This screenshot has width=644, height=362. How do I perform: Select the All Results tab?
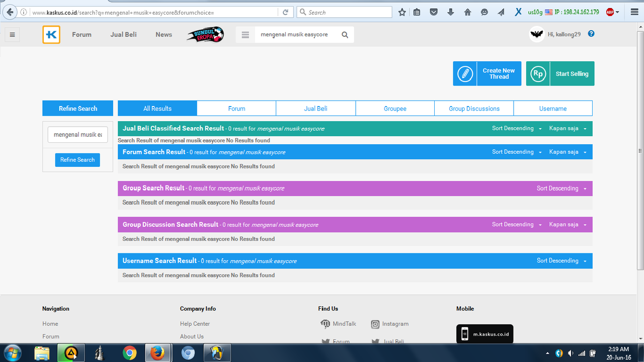coord(157,109)
